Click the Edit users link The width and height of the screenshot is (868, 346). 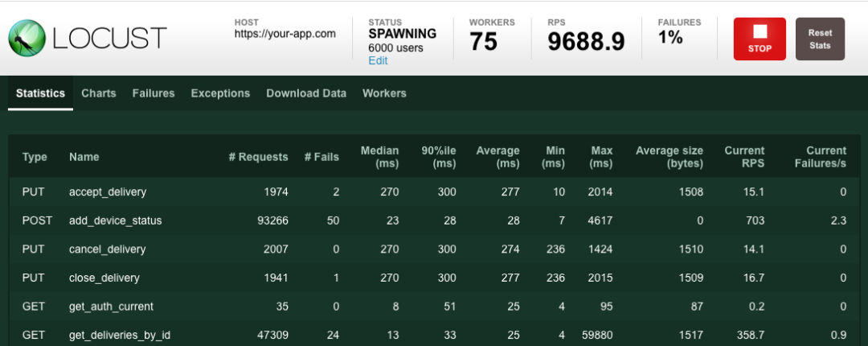[x=378, y=61]
